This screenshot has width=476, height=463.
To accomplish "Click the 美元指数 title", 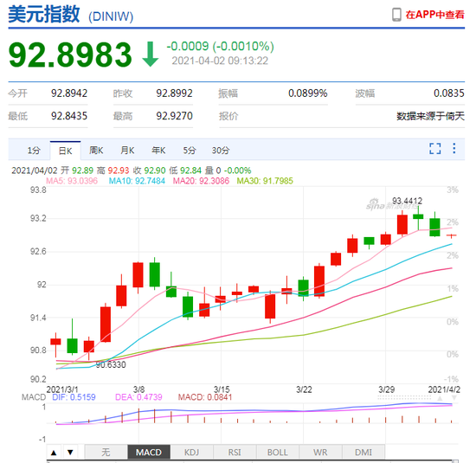I will 44,14.
